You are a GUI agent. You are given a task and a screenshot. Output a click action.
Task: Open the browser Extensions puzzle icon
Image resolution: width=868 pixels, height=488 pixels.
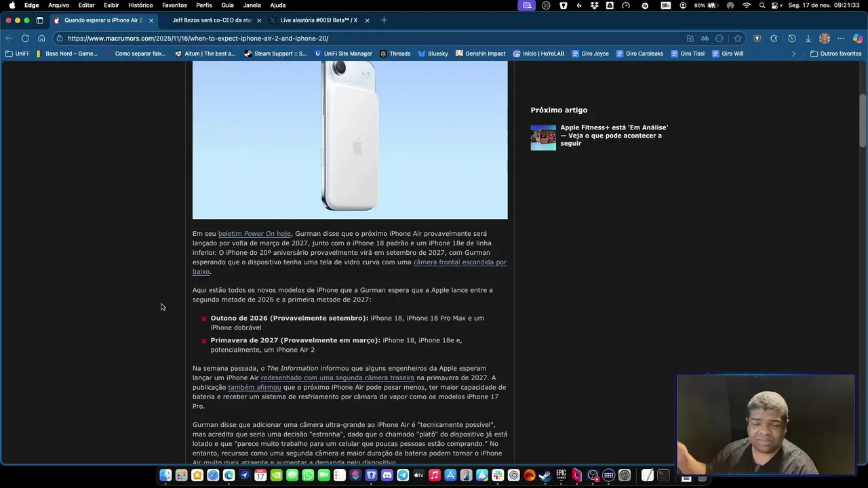(x=774, y=39)
